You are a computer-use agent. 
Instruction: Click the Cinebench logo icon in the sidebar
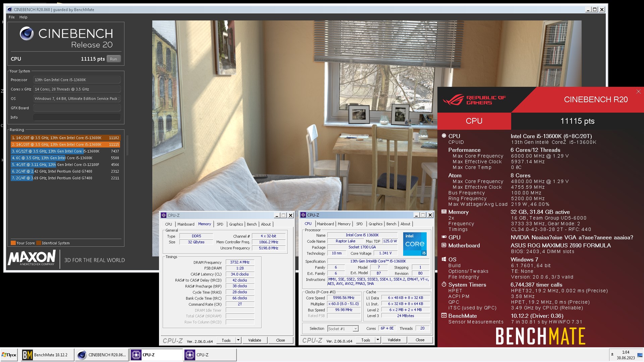click(x=26, y=34)
